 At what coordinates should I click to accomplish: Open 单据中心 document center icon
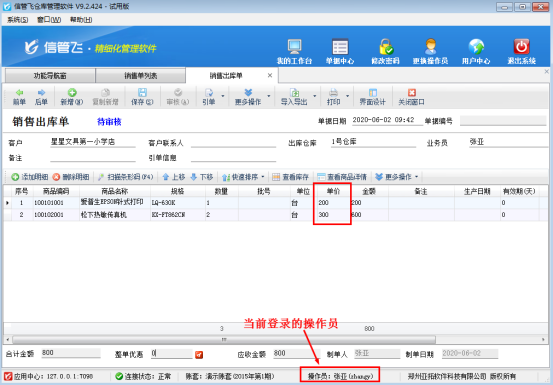pyautogui.click(x=340, y=47)
